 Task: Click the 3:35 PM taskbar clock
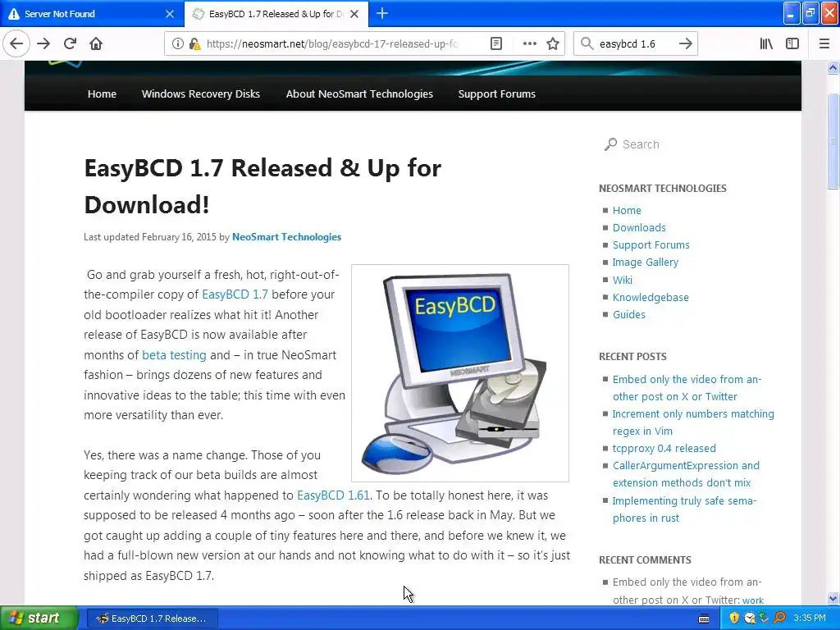[810, 619]
